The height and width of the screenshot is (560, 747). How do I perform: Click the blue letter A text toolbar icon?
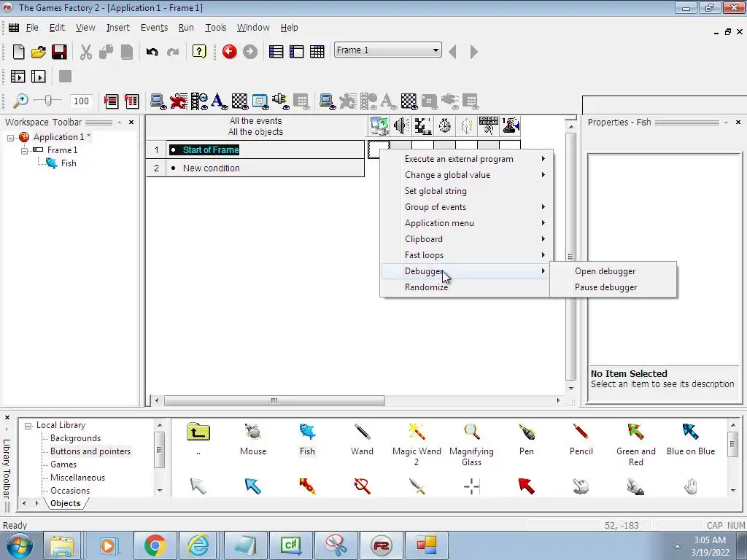(x=219, y=101)
